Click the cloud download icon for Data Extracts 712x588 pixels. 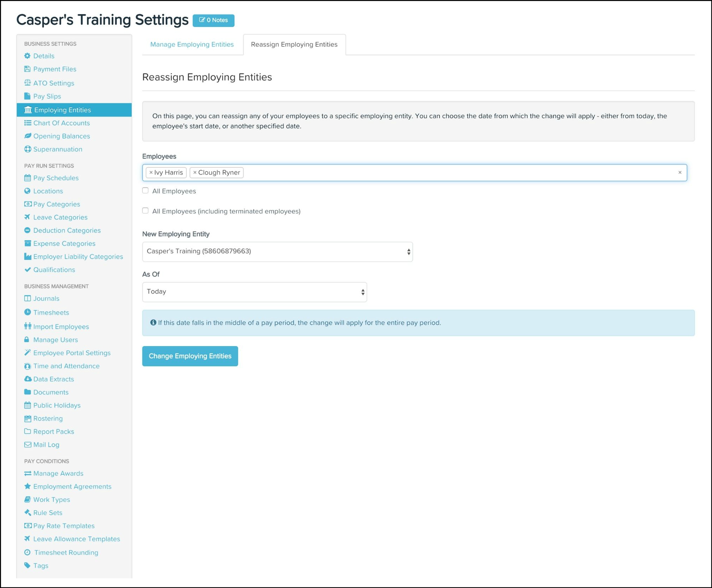[27, 379]
